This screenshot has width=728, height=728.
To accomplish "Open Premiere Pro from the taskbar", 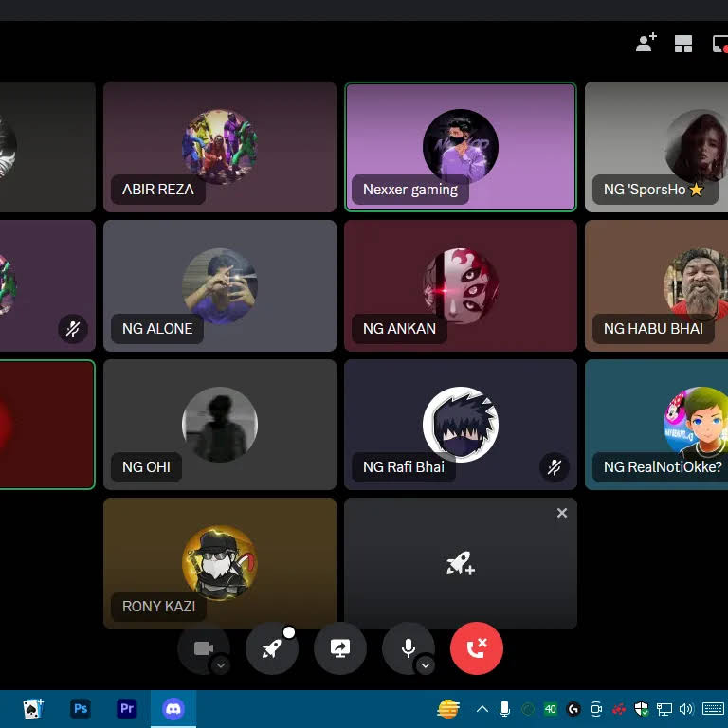I will [x=127, y=709].
